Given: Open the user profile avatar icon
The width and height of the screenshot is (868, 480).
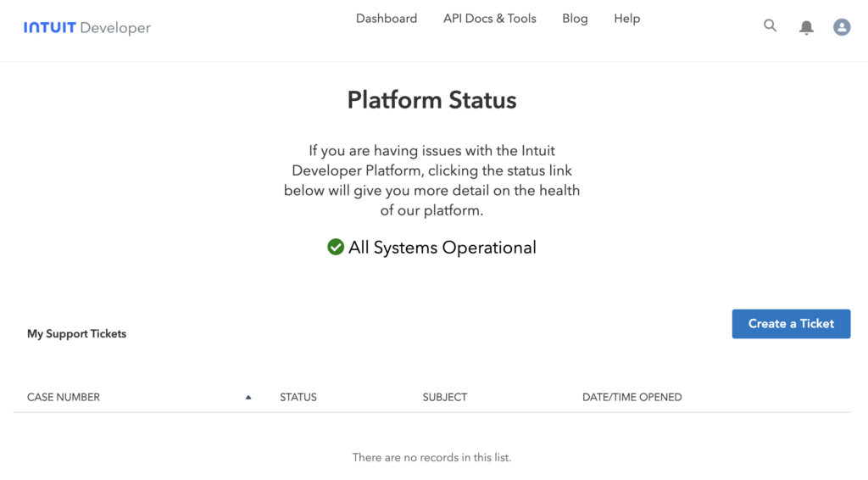Looking at the screenshot, I should [842, 26].
